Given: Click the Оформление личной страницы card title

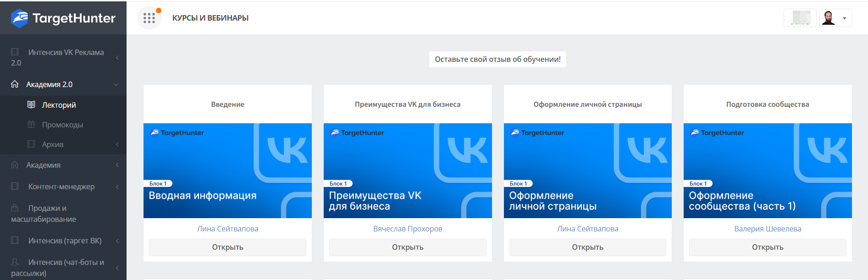Looking at the screenshot, I should pos(587,104).
